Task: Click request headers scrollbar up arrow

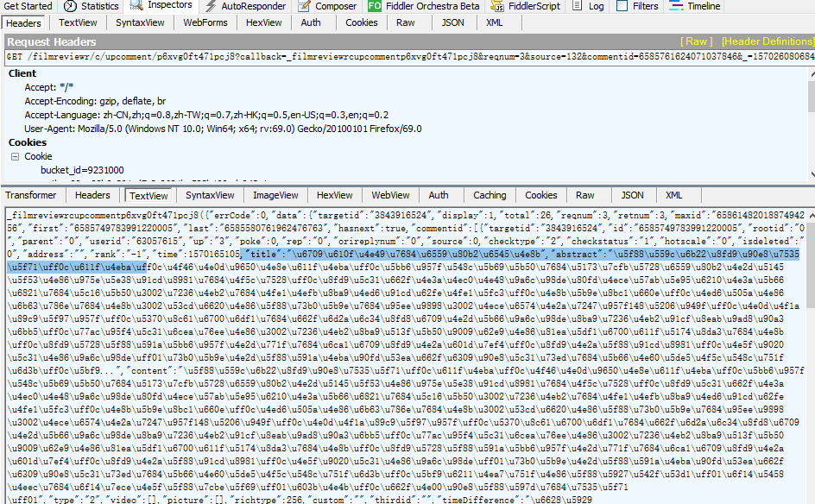Action: 812,74
